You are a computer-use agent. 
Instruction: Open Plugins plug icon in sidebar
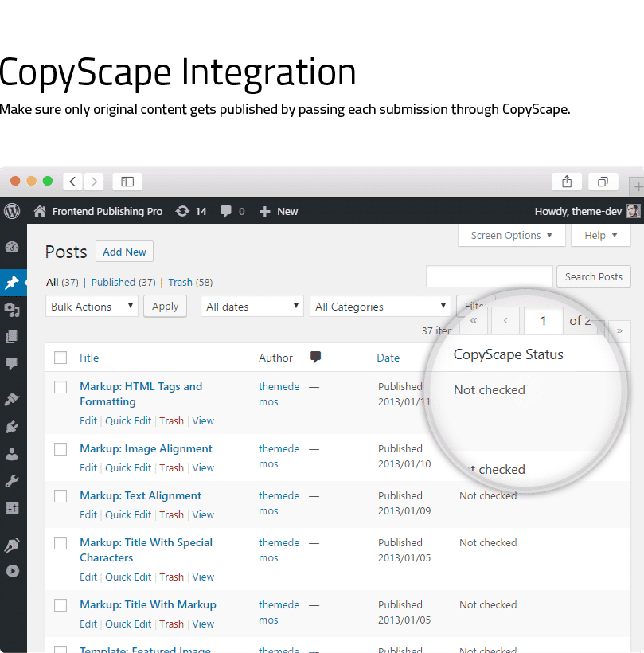point(12,427)
